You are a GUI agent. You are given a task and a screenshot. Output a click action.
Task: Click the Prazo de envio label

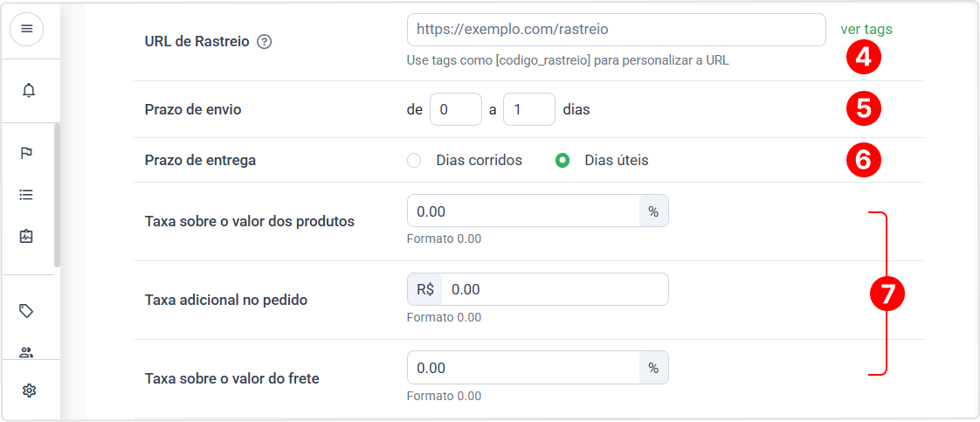click(192, 109)
